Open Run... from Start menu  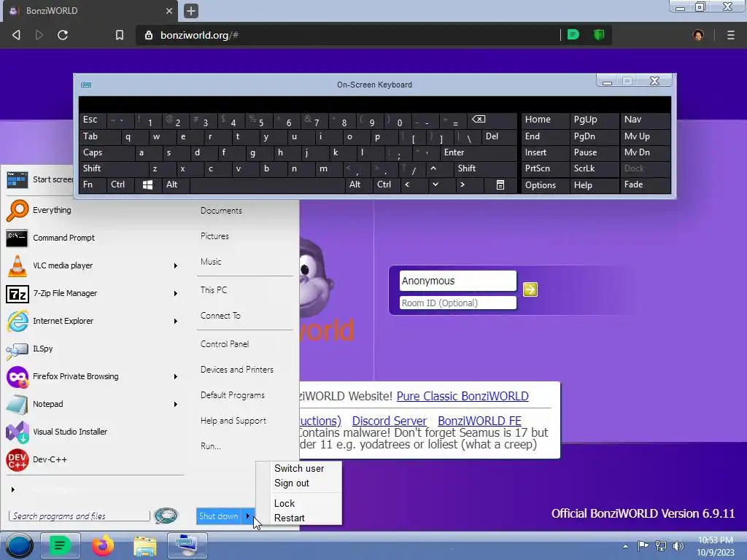211,446
